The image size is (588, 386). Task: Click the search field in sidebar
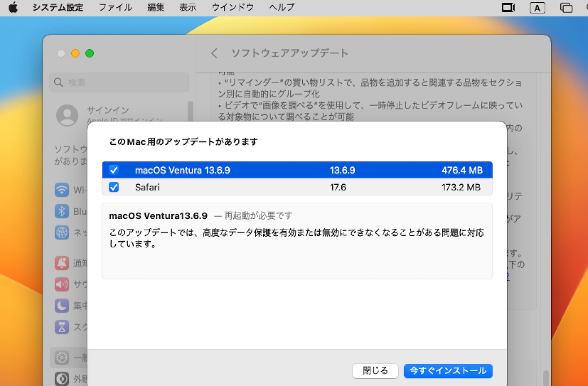[119, 83]
